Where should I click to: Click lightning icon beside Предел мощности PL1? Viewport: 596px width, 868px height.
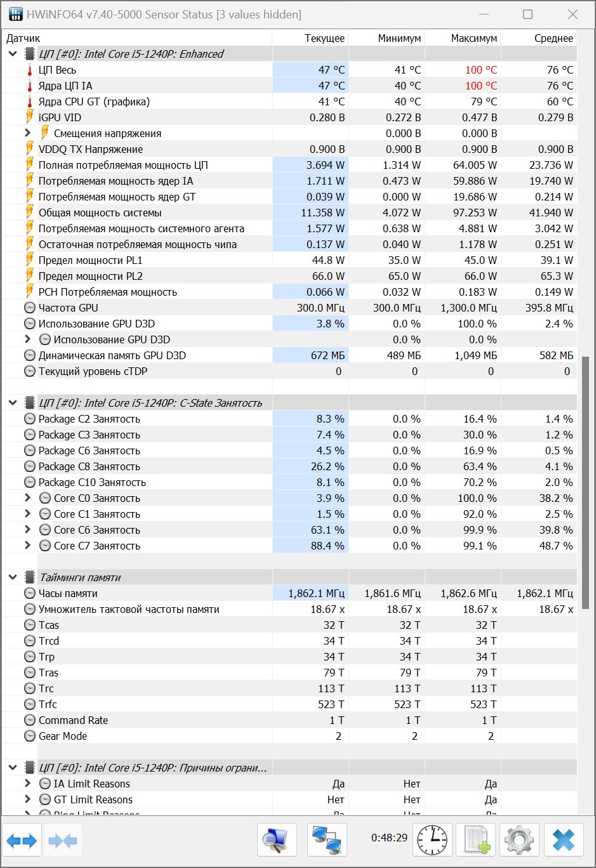click(29, 260)
